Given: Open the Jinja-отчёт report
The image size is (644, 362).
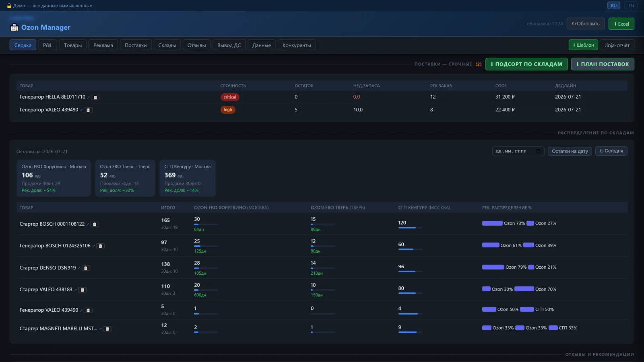Looking at the screenshot, I should (x=617, y=45).
